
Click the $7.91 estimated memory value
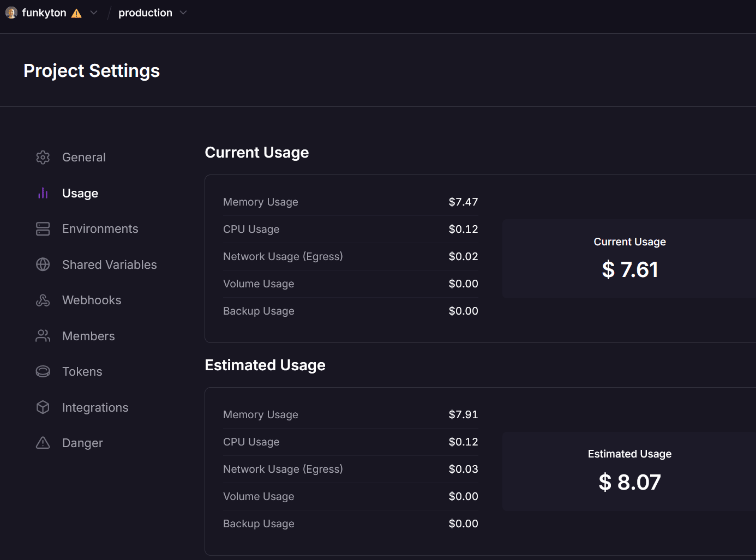463,414
